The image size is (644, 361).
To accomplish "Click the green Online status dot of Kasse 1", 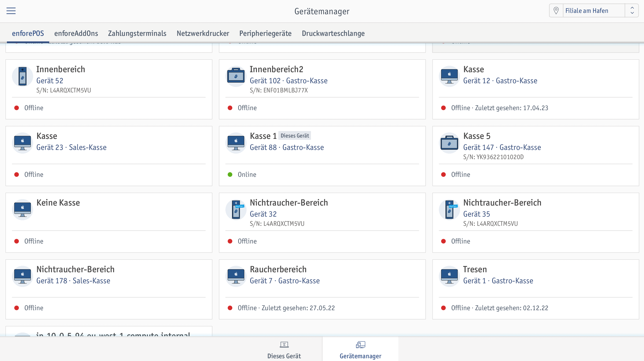I will (x=230, y=175).
